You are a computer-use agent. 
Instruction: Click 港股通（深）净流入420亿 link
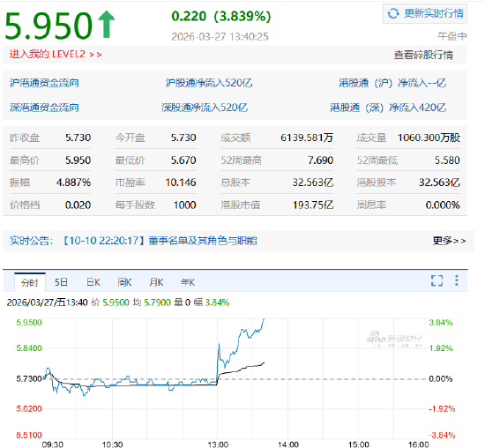coord(388,108)
